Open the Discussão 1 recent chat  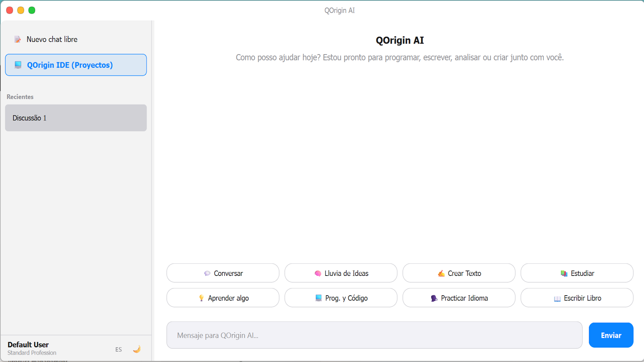pos(76,118)
